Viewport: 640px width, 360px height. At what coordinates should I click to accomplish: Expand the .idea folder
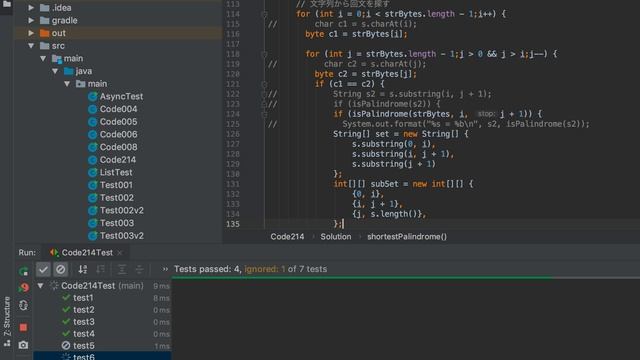coord(31,8)
